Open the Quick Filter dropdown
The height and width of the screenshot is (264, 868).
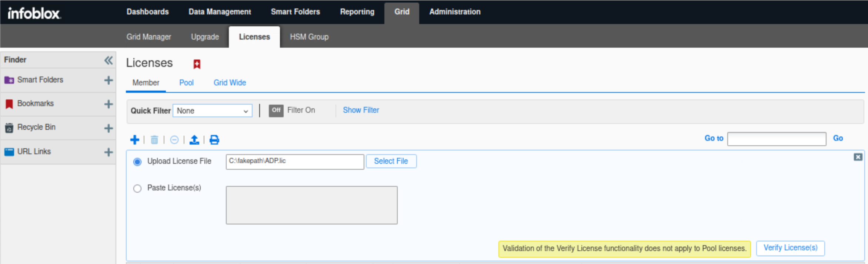(x=212, y=111)
